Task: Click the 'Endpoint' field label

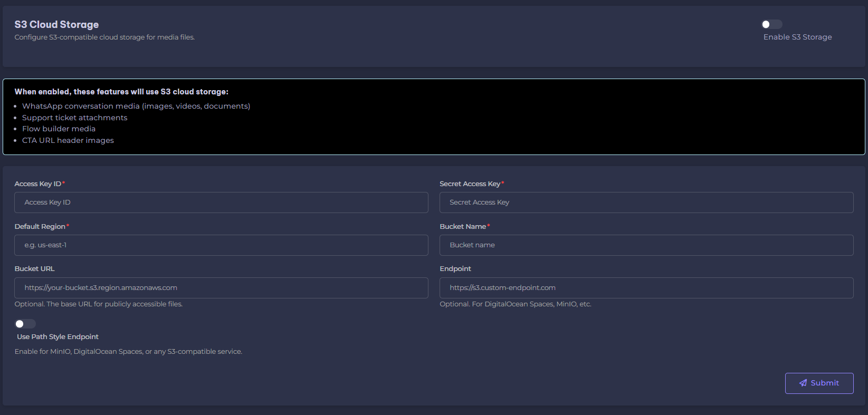Action: pyautogui.click(x=455, y=269)
